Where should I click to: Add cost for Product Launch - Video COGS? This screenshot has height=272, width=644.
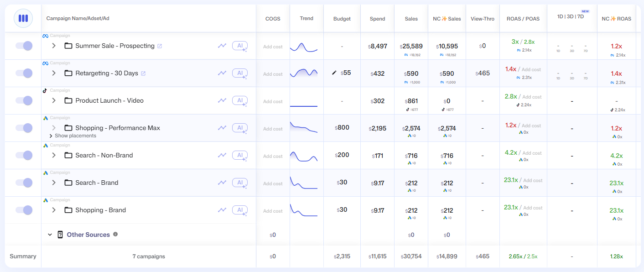point(273,101)
